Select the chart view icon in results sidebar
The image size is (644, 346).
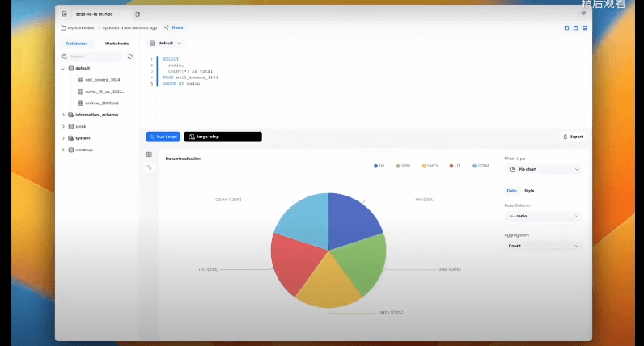coord(149,167)
